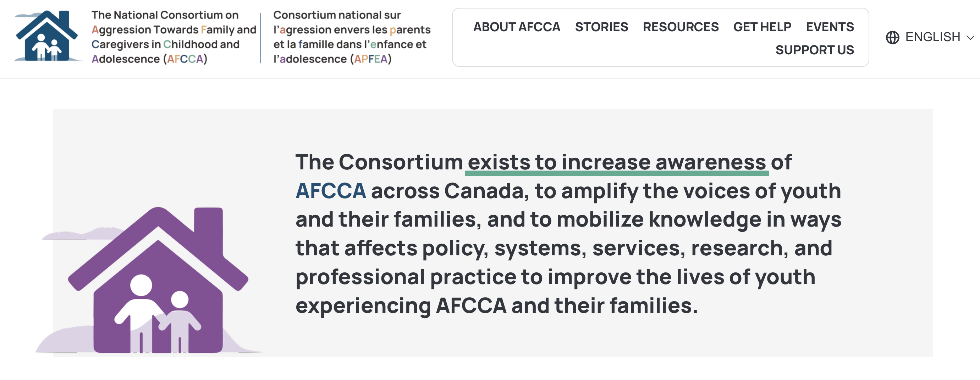Expand the ENGLISH language chevron
The image size is (980, 380).
click(970, 37)
